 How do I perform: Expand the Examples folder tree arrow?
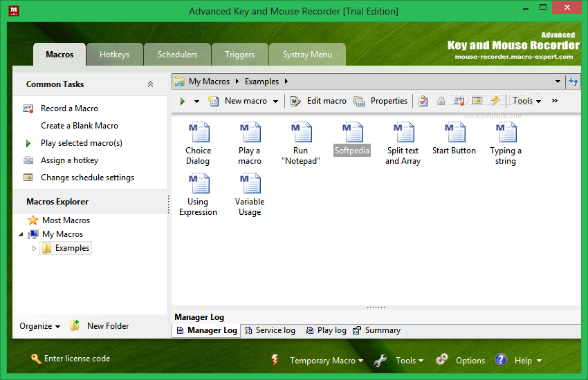34,248
